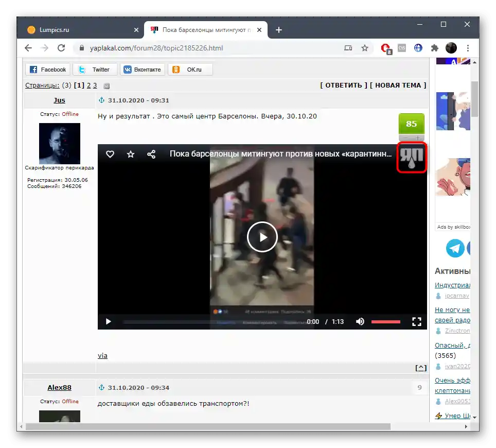Open Chrome three-dot menu
496x448 pixels.
[x=468, y=48]
